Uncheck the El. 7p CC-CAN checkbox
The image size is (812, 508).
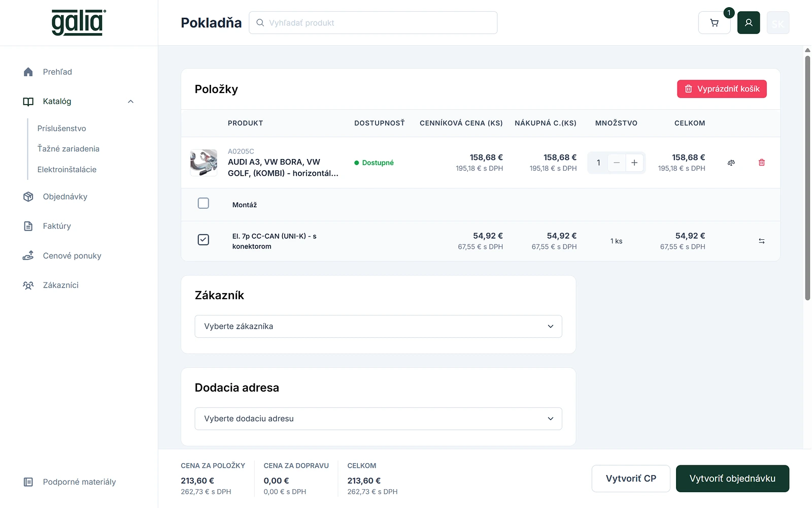click(x=204, y=240)
